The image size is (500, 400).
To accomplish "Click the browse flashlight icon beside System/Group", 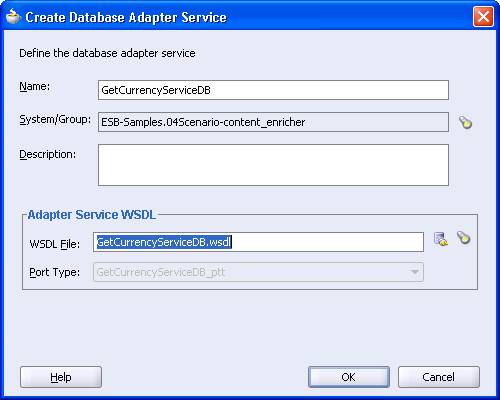I will click(x=465, y=122).
